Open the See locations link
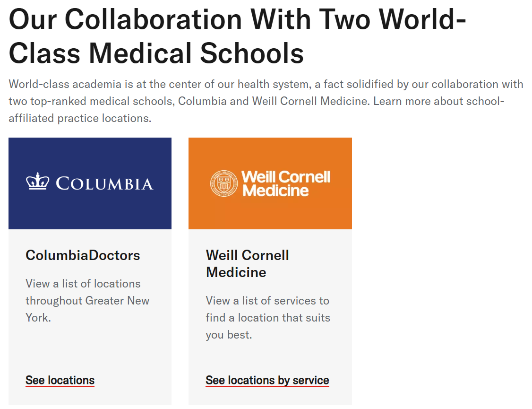 click(x=60, y=380)
